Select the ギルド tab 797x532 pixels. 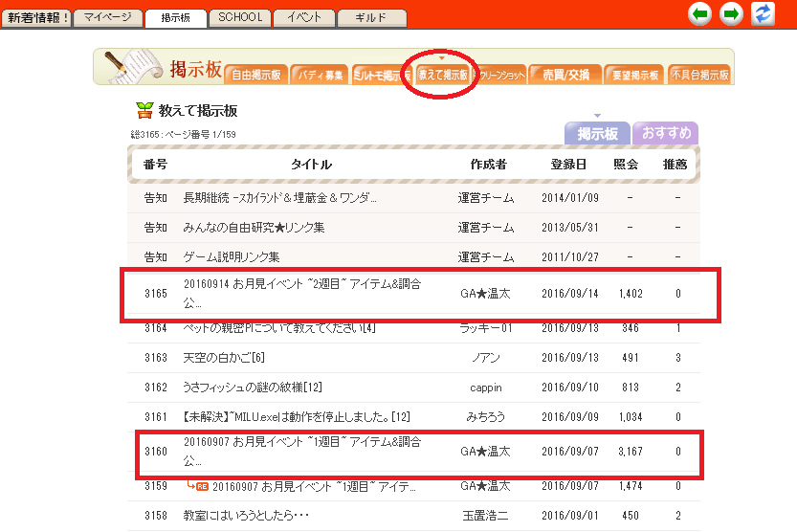[373, 17]
